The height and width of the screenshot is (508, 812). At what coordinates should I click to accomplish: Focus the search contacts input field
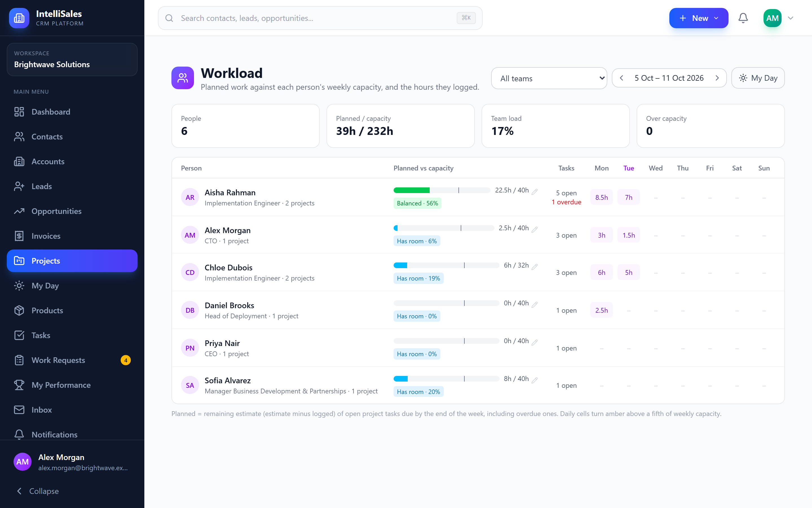click(x=320, y=18)
